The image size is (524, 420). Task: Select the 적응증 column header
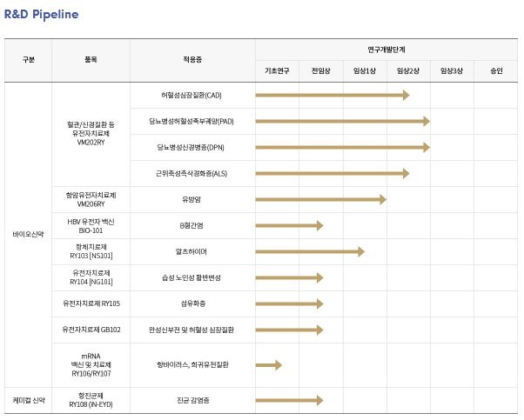192,60
